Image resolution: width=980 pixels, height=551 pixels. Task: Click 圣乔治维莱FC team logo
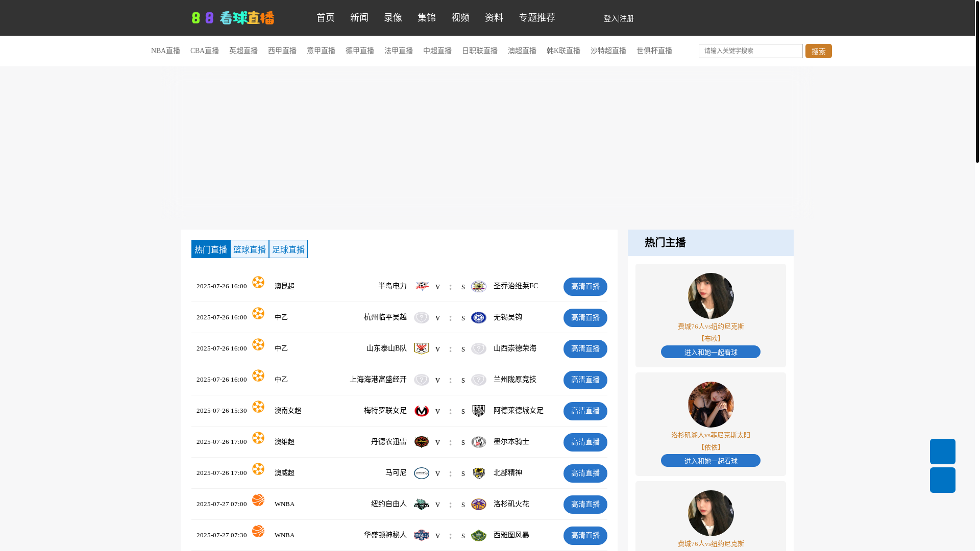(x=479, y=286)
